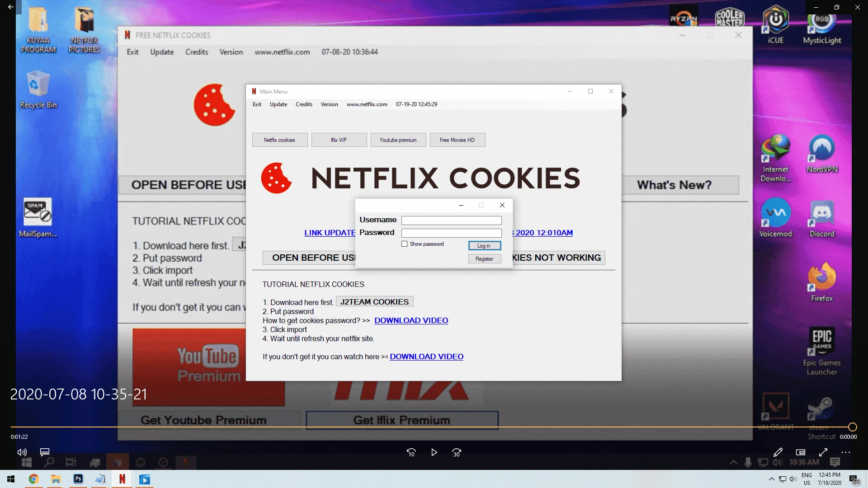Skip back 10 seconds in the video
This screenshot has height=488, width=868.
(411, 452)
